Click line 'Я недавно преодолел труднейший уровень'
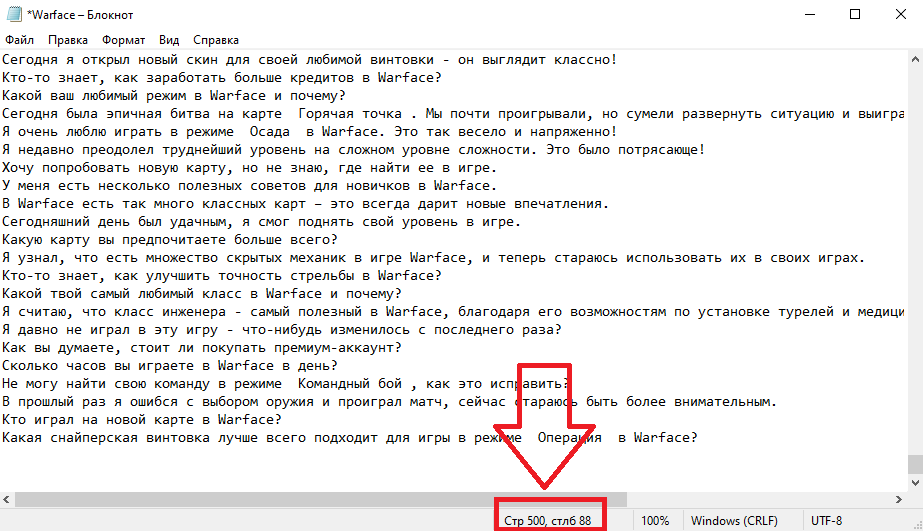 point(353,150)
